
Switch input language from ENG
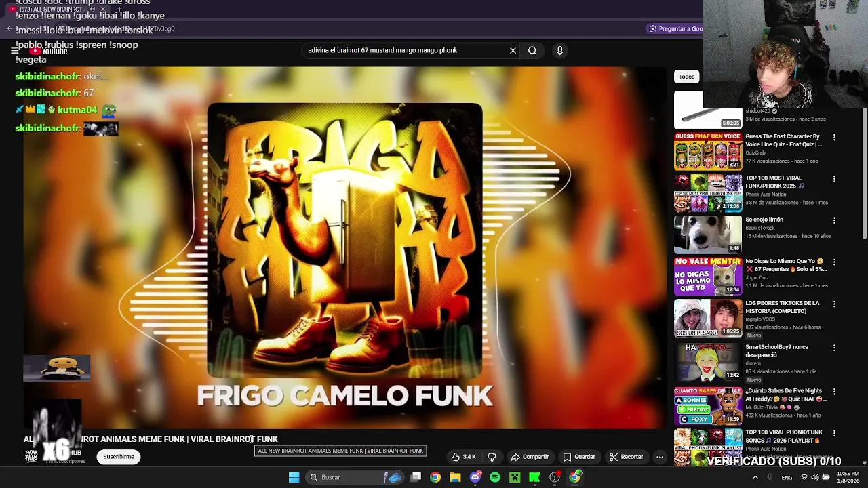(787, 477)
